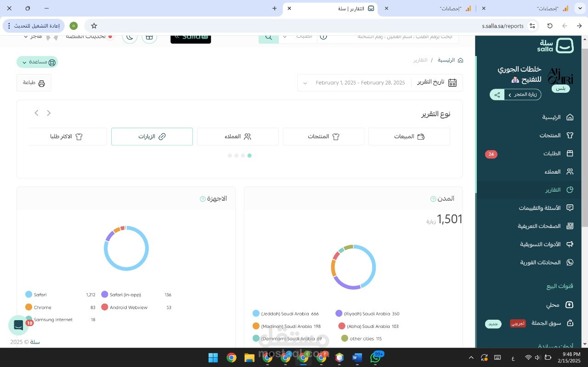This screenshot has width=588, height=367.
Task: Click the other cities legend entry
Action: (362, 339)
